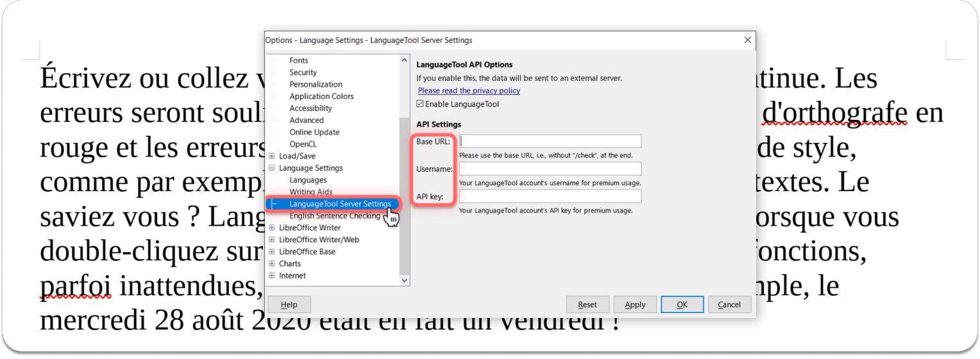
Task: Click the underlined word "parfoi" in document
Action: [76, 286]
